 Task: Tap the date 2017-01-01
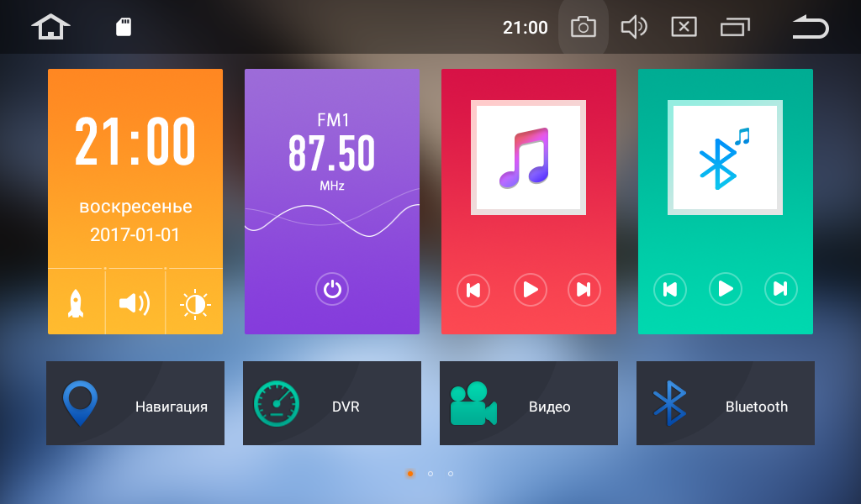coord(135,234)
